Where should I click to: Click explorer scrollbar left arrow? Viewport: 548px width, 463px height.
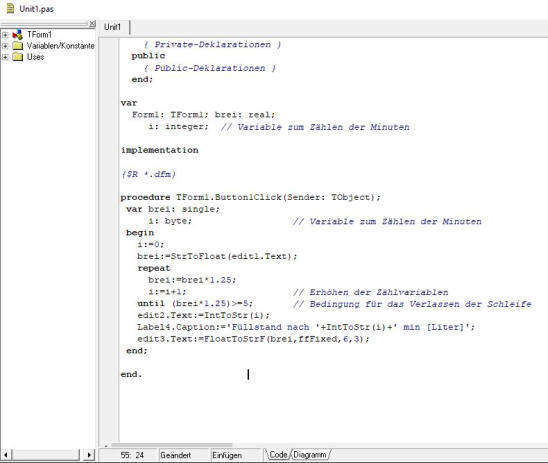click(x=6, y=455)
